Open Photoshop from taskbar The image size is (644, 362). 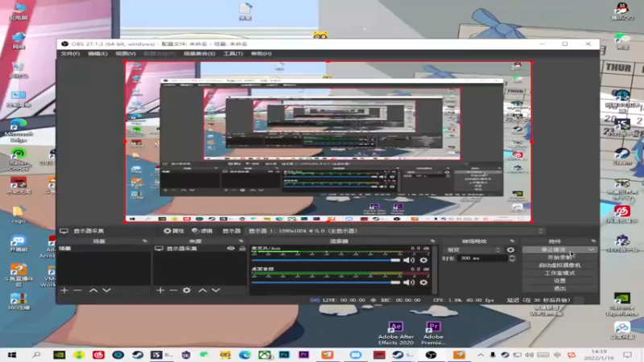(x=284, y=355)
